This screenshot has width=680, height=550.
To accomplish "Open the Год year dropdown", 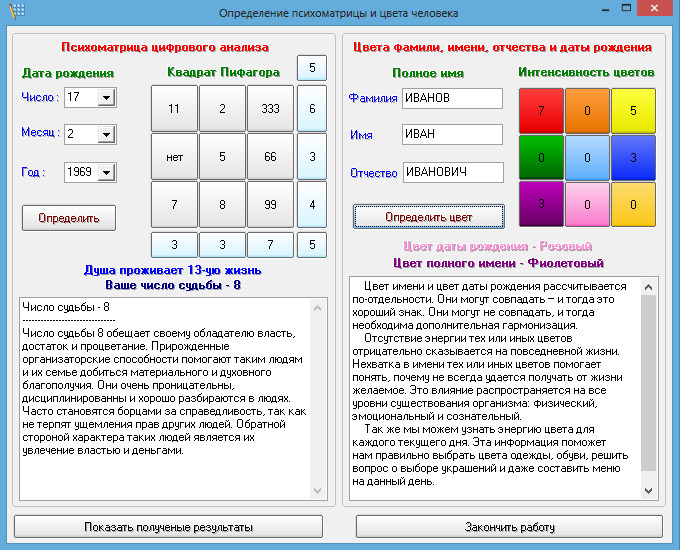I will click(x=106, y=173).
